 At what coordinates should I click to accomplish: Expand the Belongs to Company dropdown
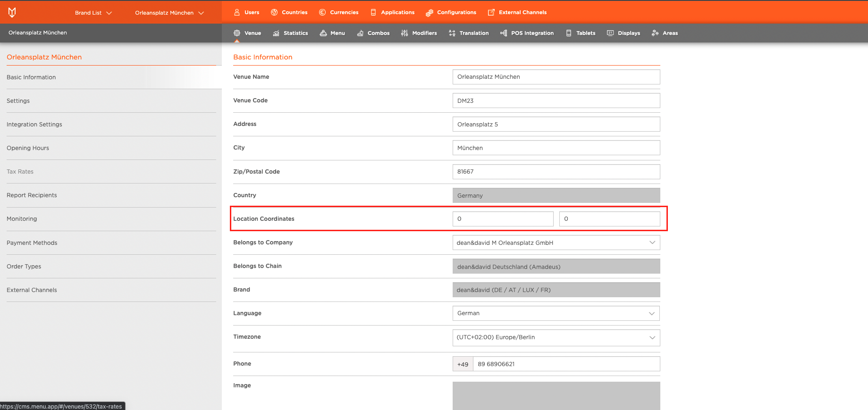[x=556, y=243]
